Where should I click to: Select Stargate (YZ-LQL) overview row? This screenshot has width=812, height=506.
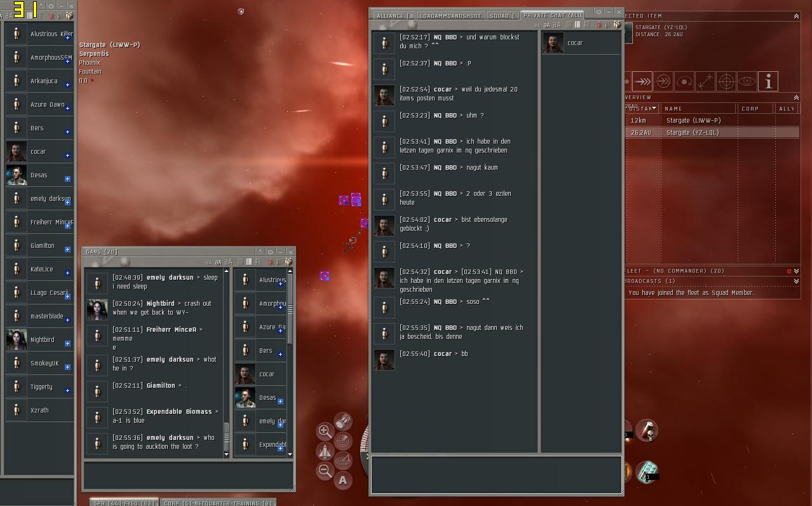(x=712, y=132)
